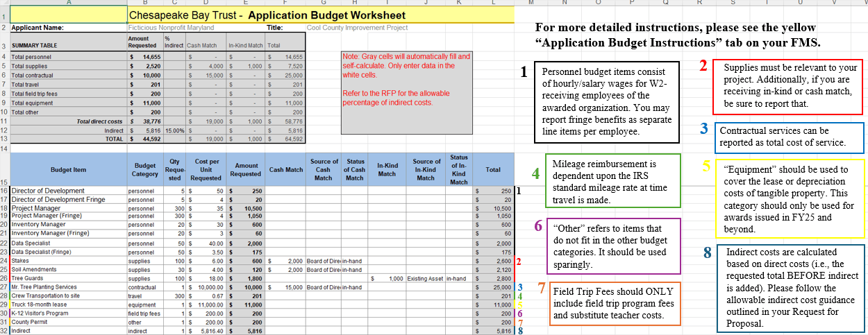Select the 'Stakes' budget item cell

click(69, 261)
